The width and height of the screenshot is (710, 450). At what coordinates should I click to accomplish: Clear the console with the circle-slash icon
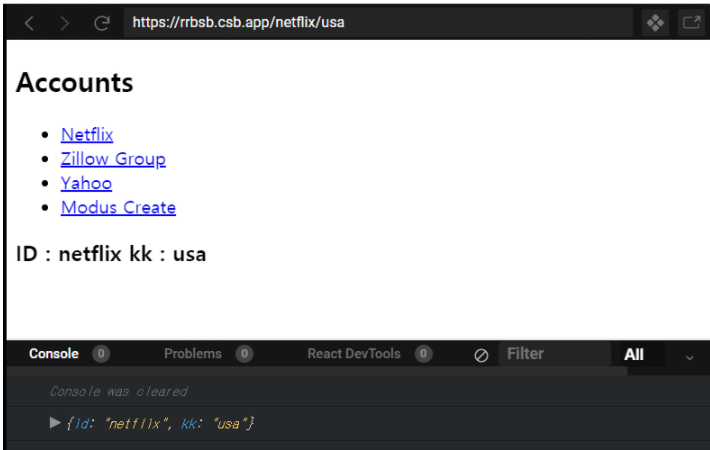pyautogui.click(x=481, y=355)
